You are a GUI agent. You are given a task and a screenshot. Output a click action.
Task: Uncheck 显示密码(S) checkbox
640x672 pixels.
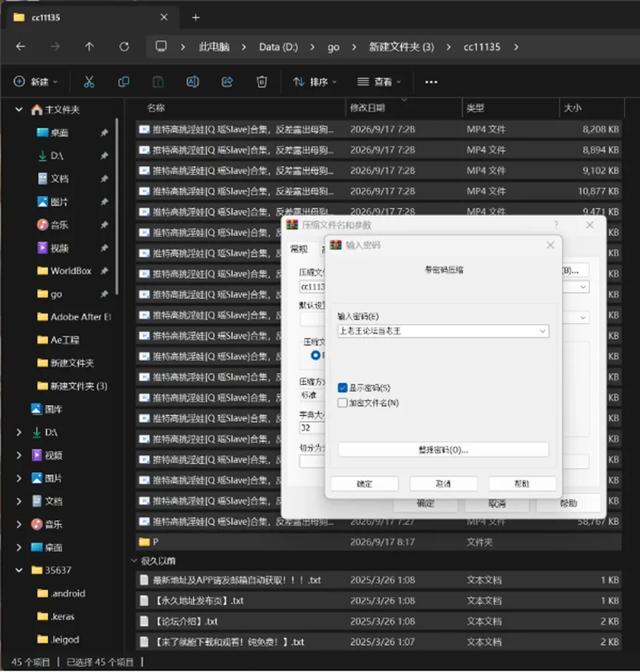342,388
